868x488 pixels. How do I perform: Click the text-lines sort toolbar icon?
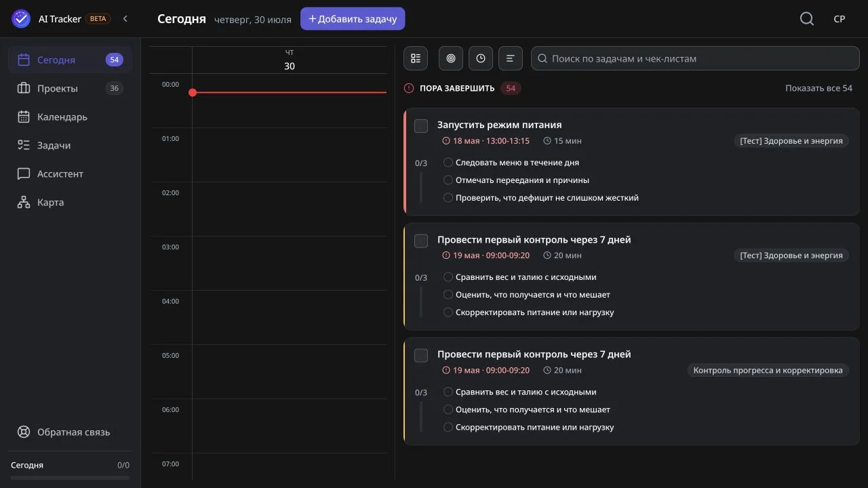(511, 58)
